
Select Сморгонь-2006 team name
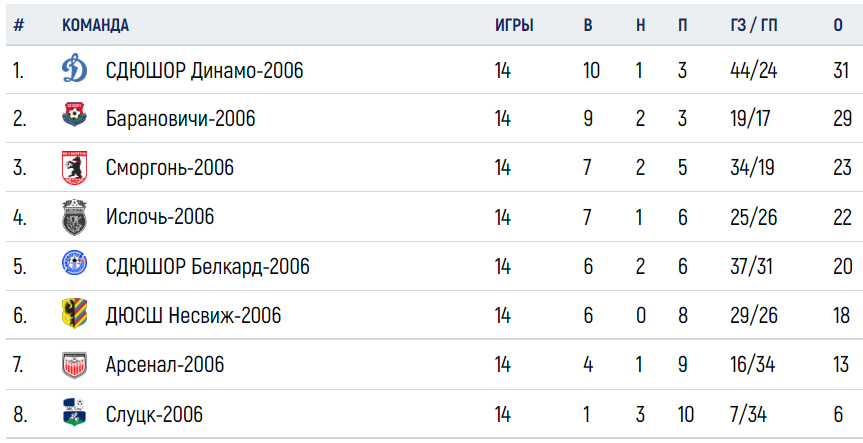[170, 168]
